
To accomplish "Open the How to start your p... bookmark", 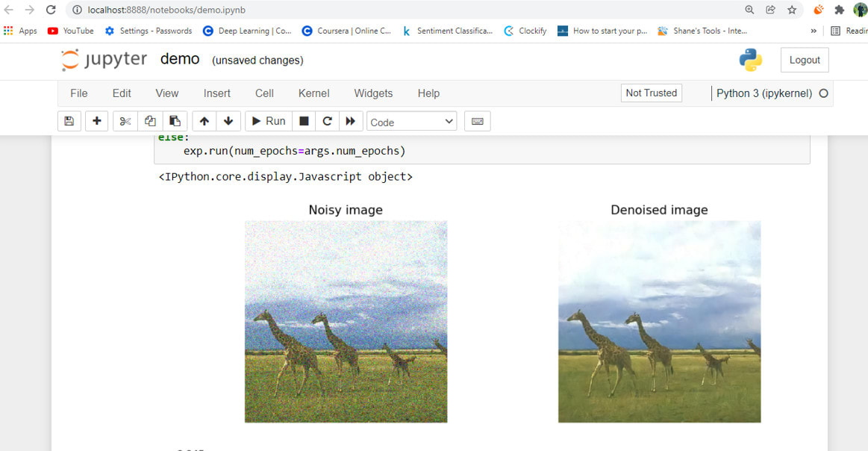I will tap(602, 31).
